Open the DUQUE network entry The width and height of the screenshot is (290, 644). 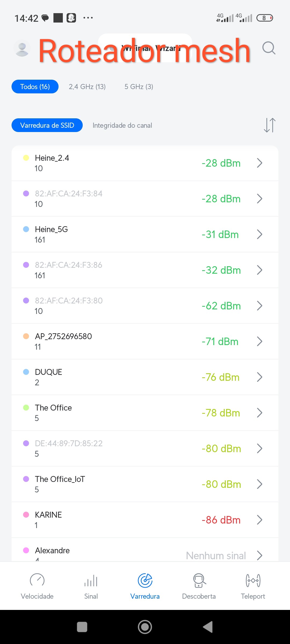point(107,377)
